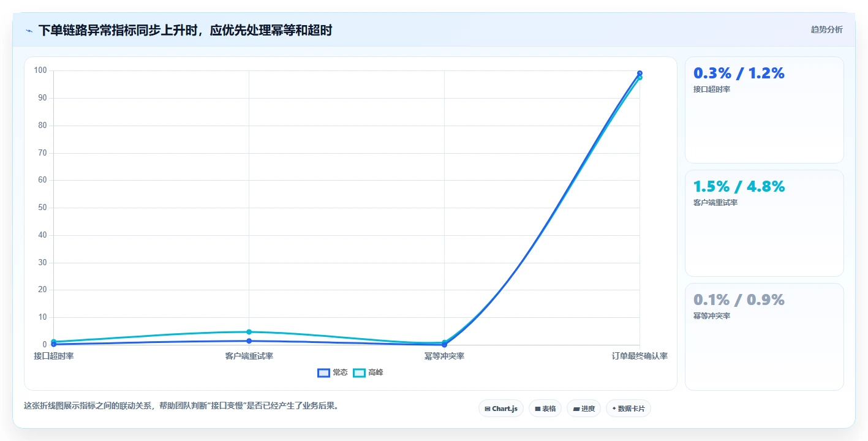Click the 订单最终确认率 x-axis label
The width and height of the screenshot is (868, 441).
pos(640,356)
